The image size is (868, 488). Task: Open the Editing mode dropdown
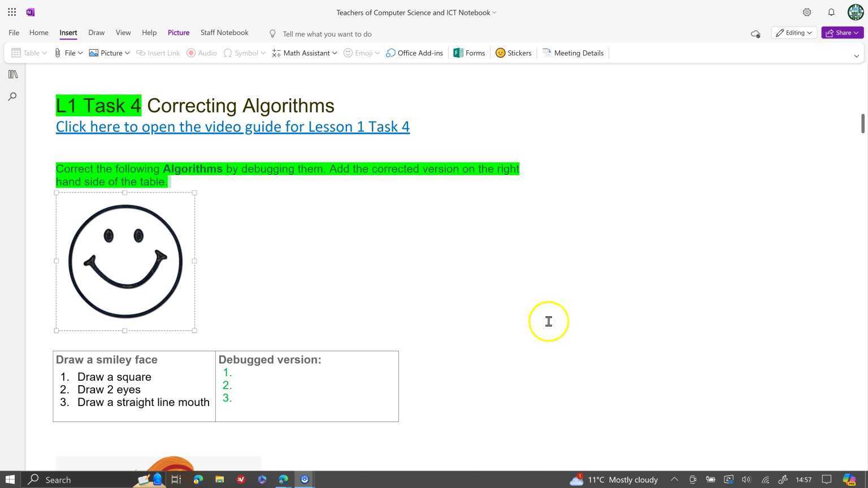click(x=793, y=32)
